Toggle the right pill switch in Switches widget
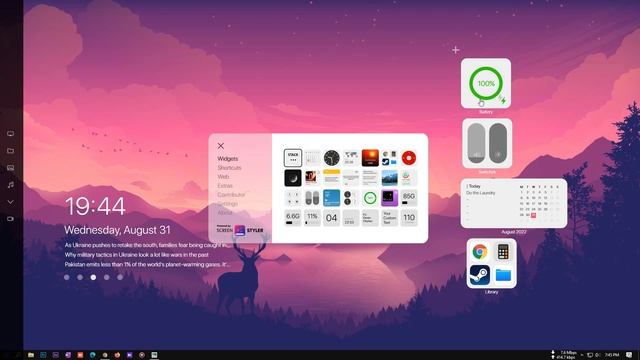 pyautogui.click(x=498, y=143)
